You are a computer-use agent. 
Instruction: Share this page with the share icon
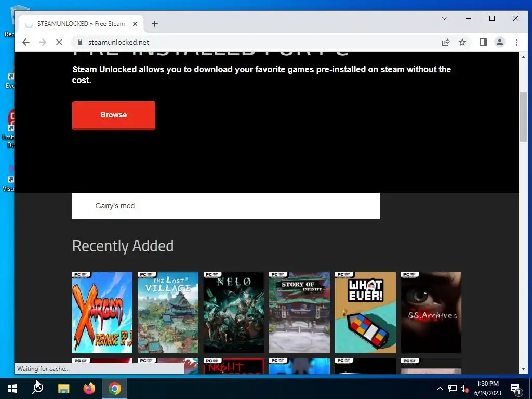(x=445, y=42)
